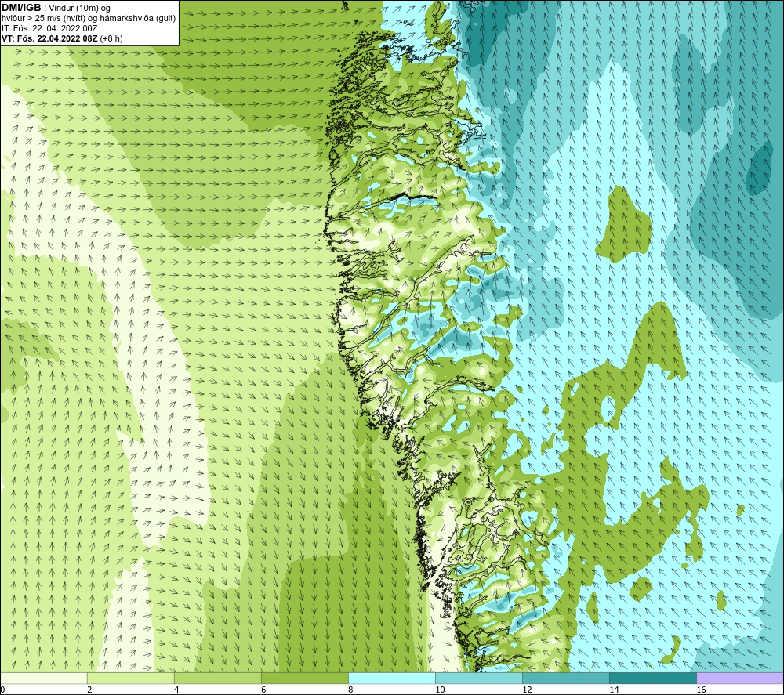Click the line mentioning "hámarkshviða (gult)"
This screenshot has width=784, height=695.
click(x=89, y=18)
